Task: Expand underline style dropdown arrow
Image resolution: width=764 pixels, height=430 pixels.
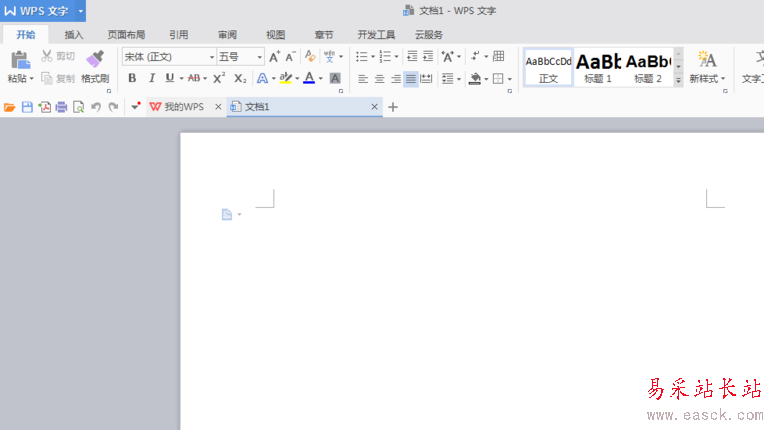Action: (181, 78)
